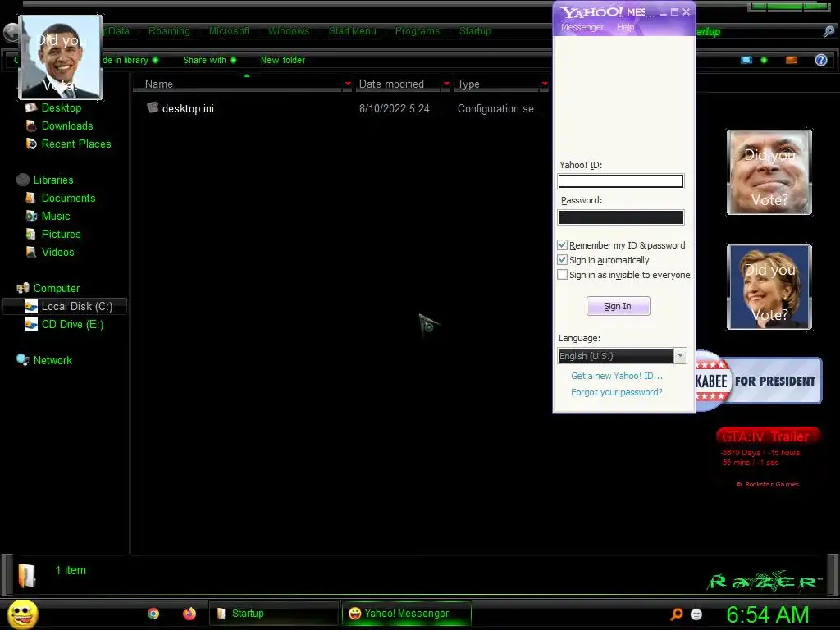Click the GTA:IV Trailer countdown gadget

pyautogui.click(x=767, y=457)
